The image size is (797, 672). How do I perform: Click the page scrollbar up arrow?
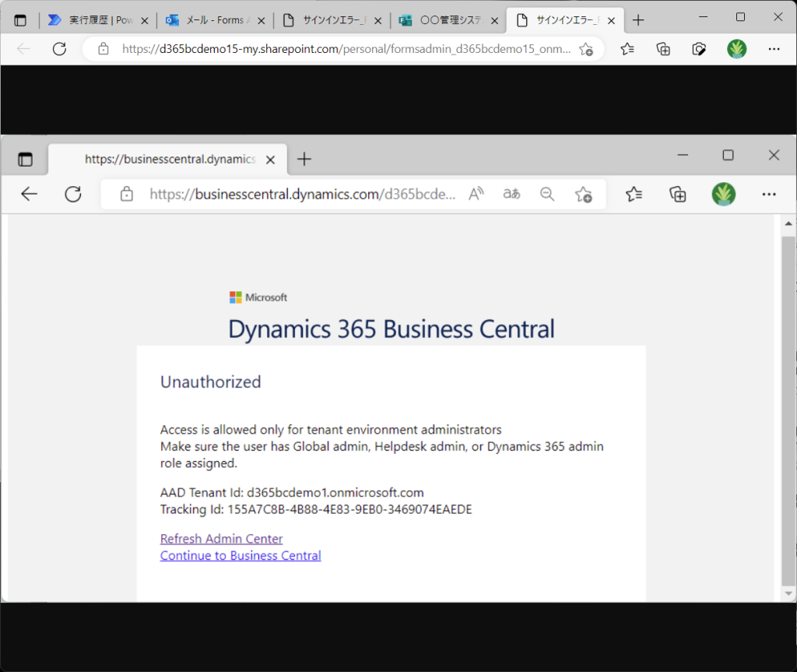pyautogui.click(x=788, y=223)
